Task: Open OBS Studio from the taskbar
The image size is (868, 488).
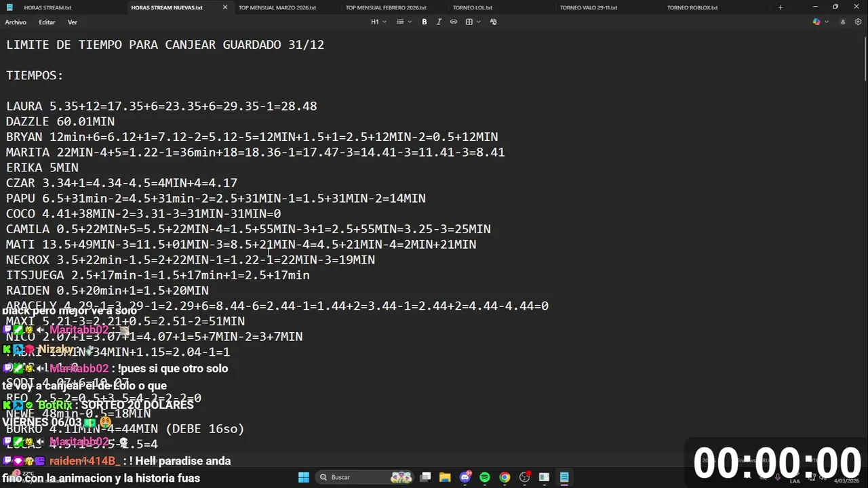Action: pos(524,477)
